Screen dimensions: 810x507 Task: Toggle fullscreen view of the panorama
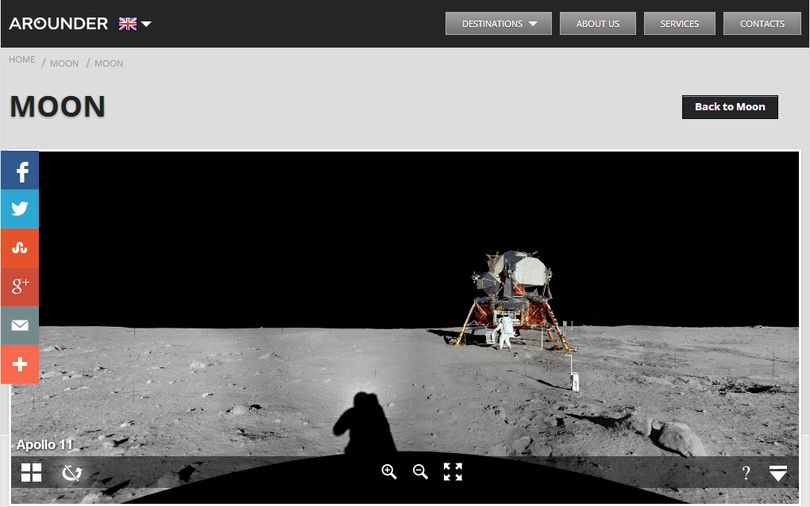453,472
